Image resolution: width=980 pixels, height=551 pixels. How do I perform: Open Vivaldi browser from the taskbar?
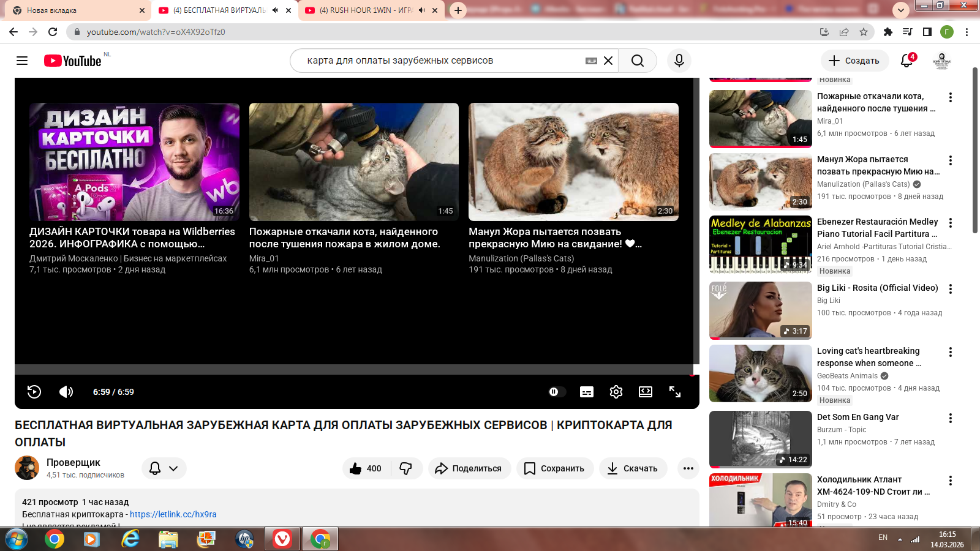(x=282, y=539)
